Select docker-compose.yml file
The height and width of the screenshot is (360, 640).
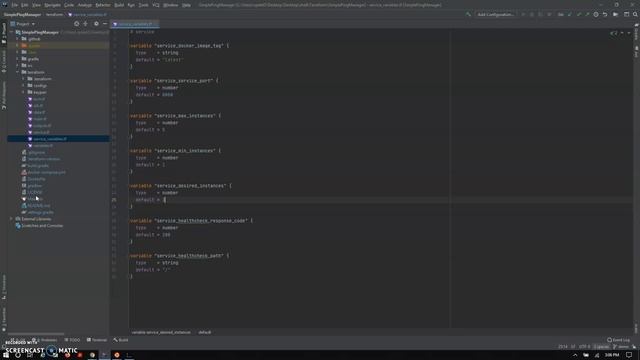click(46, 173)
